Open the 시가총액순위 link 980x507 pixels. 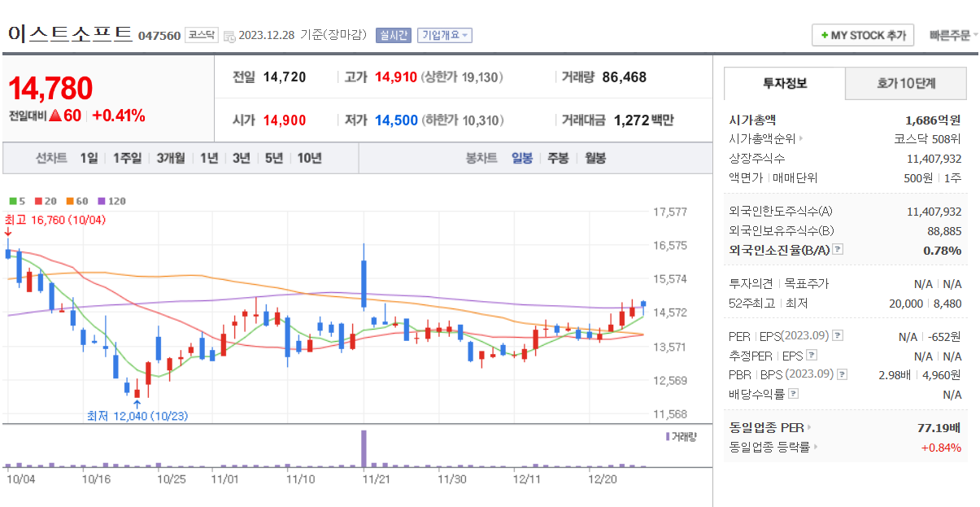(766, 139)
